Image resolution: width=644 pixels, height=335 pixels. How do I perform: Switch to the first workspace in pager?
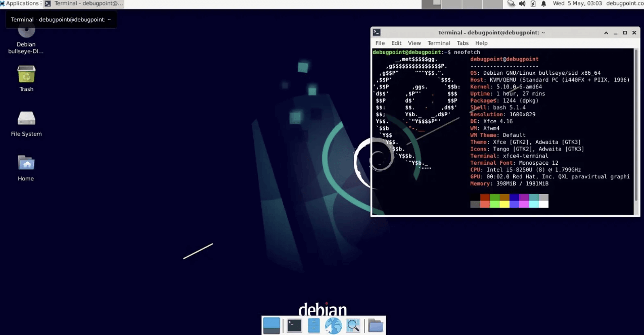click(431, 4)
